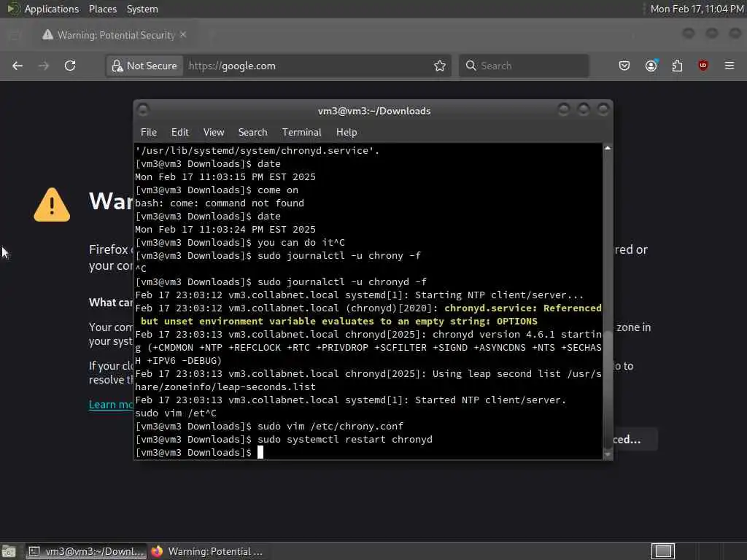Open the Extensions puzzle icon
The height and width of the screenshot is (560, 747).
click(677, 66)
